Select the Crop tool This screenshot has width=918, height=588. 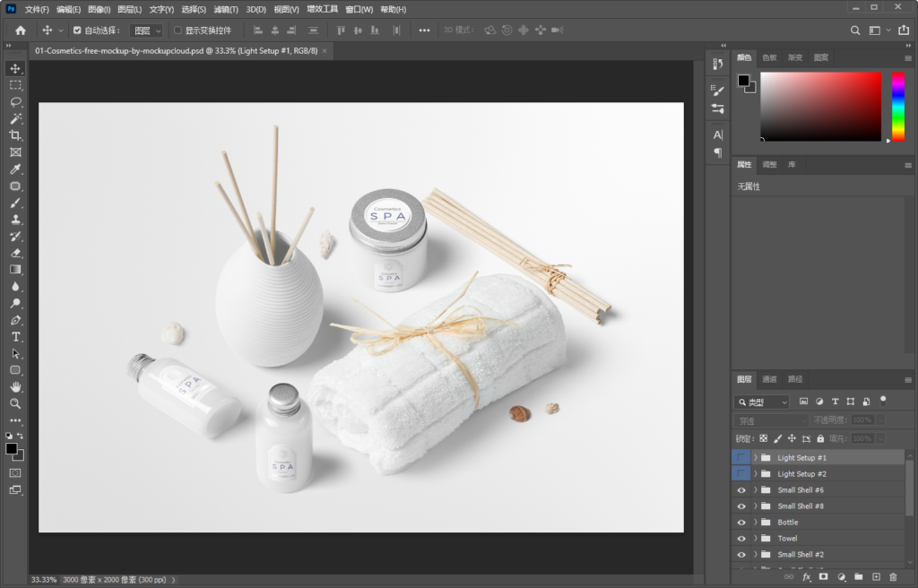[x=15, y=135]
